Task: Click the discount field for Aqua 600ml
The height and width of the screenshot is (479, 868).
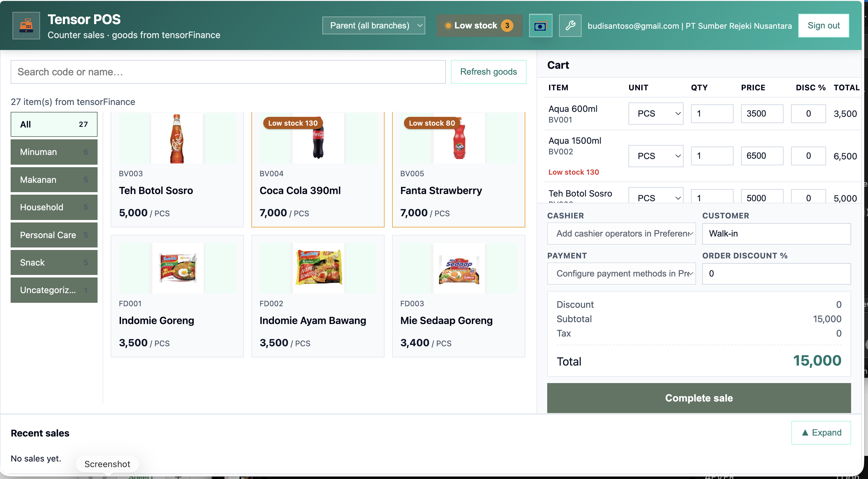Action: 808,113
